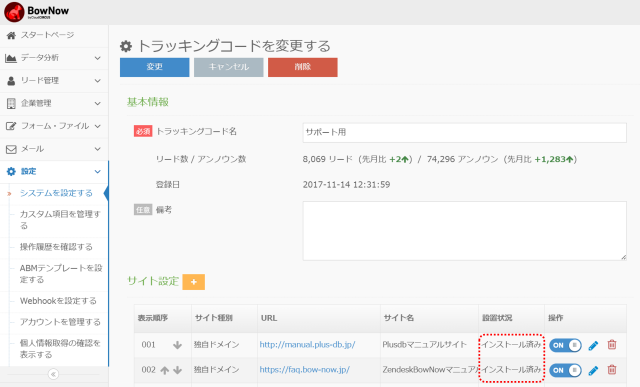Image resolution: width=640 pixels, height=387 pixels.
Task: Collapse the sidebar with the arrow button
Action: click(53, 374)
